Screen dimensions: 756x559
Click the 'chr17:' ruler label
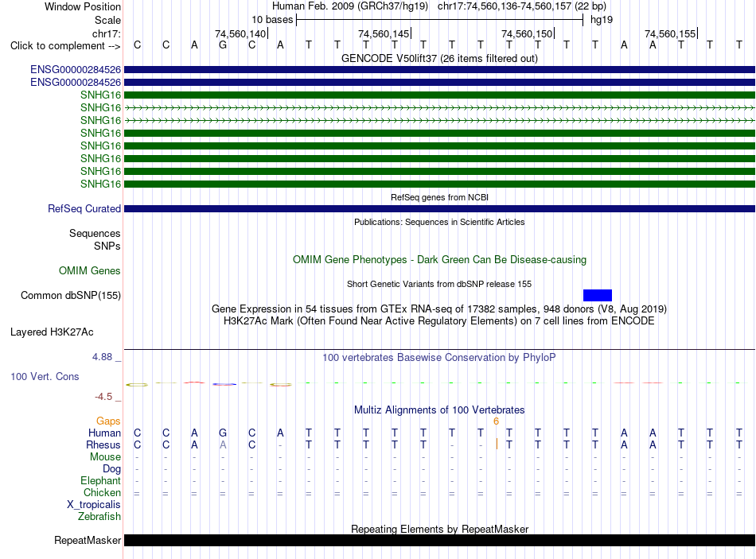click(x=106, y=33)
